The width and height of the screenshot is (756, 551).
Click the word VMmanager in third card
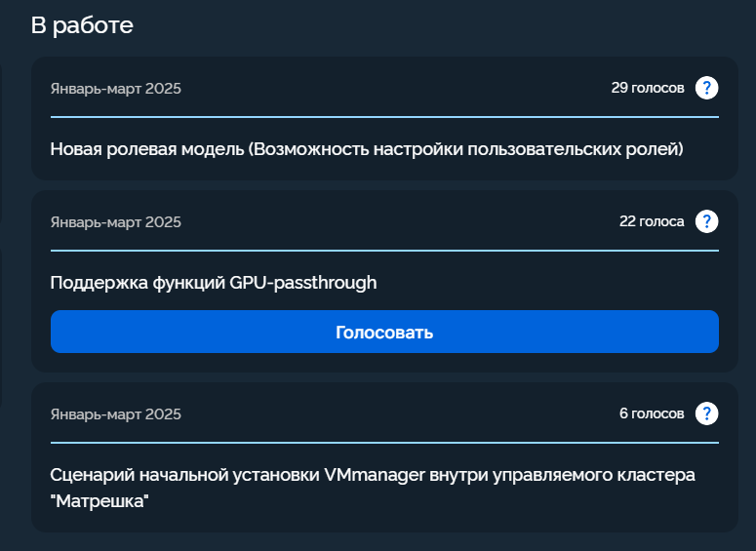pos(375,475)
